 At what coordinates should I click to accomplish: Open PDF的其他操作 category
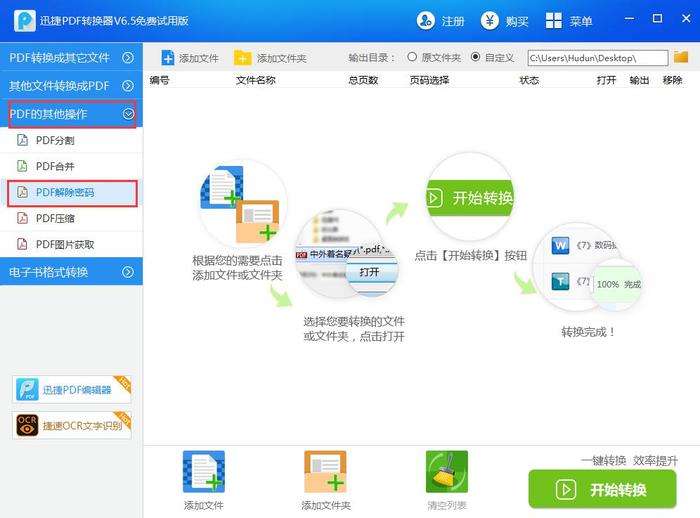pos(71,114)
